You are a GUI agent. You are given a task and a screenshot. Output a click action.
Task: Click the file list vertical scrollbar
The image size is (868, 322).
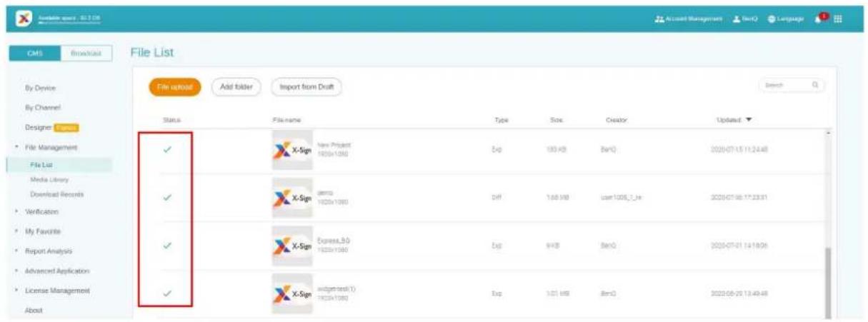pyautogui.click(x=828, y=282)
